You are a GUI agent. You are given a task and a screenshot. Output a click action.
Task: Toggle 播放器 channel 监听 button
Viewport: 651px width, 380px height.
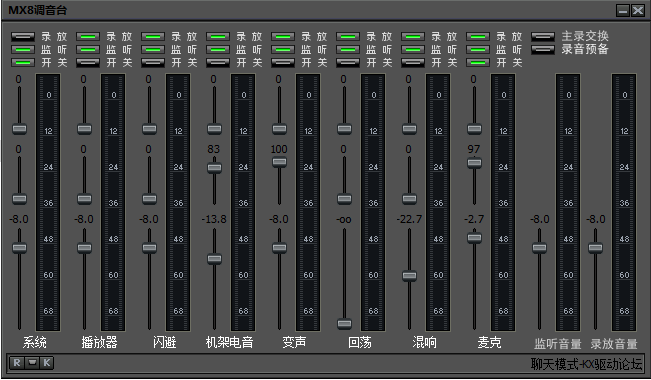(88, 50)
